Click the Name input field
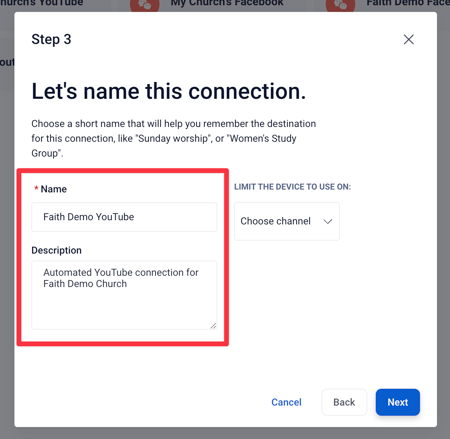 (124, 217)
